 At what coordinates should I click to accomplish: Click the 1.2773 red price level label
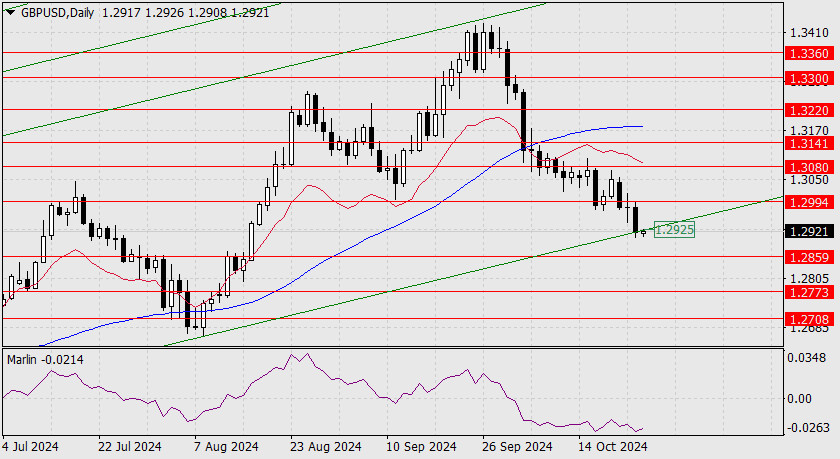point(809,292)
